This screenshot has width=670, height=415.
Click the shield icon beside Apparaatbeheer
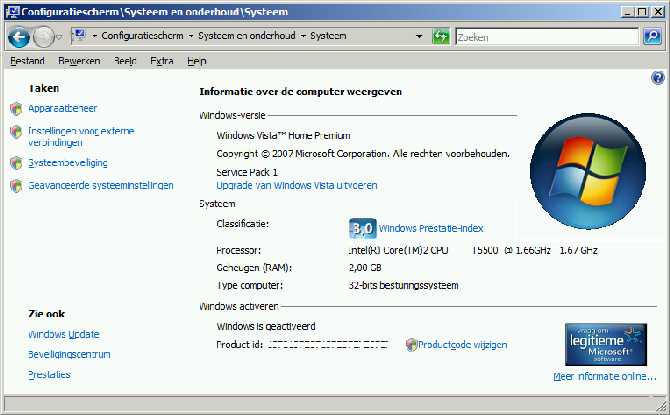pyautogui.click(x=16, y=109)
